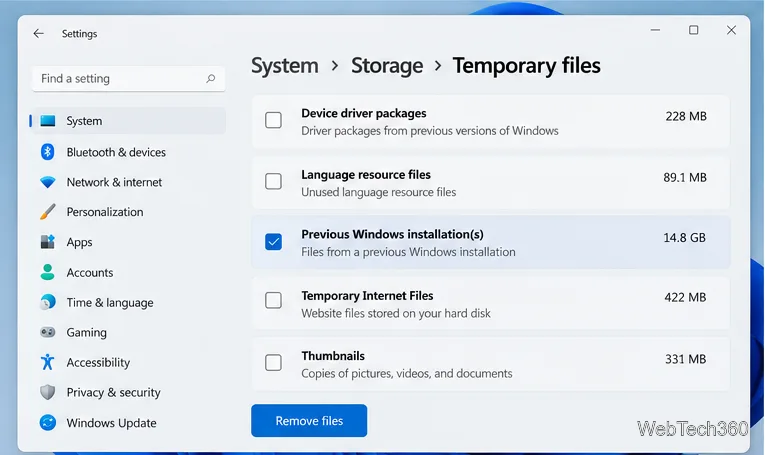Close the Settings window
Image resolution: width=765 pixels, height=455 pixels.
(x=731, y=30)
